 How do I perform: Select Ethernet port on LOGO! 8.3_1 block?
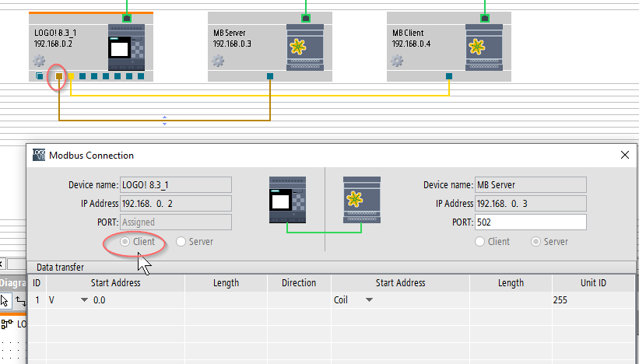[127, 18]
